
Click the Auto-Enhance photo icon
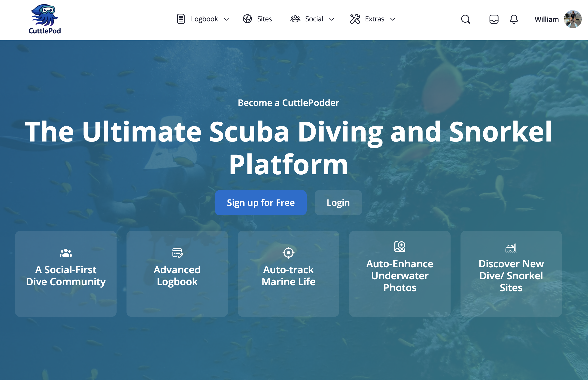(x=400, y=247)
